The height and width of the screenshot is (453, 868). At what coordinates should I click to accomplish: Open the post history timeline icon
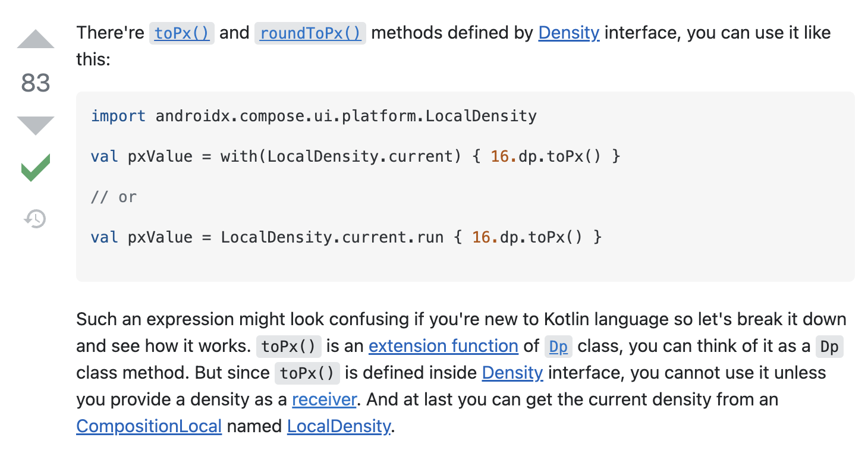point(35,219)
